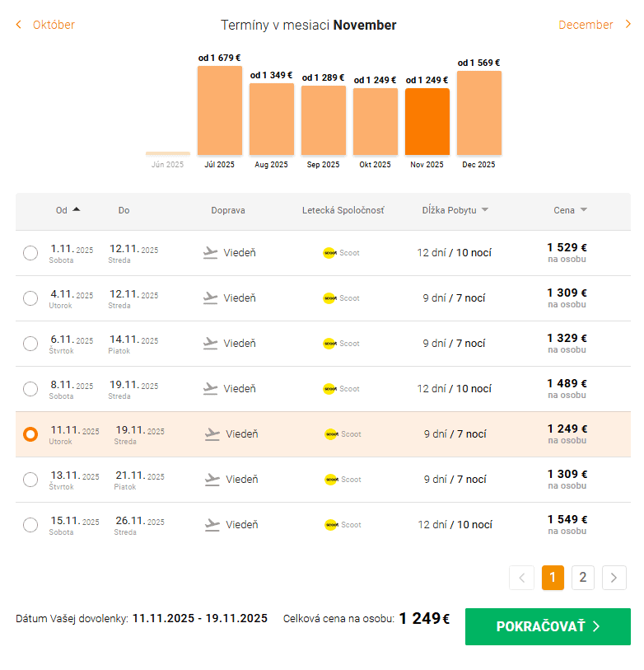Click the airplane icon in the 8.11. row
This screenshot has width=644, height=670.
(x=210, y=389)
